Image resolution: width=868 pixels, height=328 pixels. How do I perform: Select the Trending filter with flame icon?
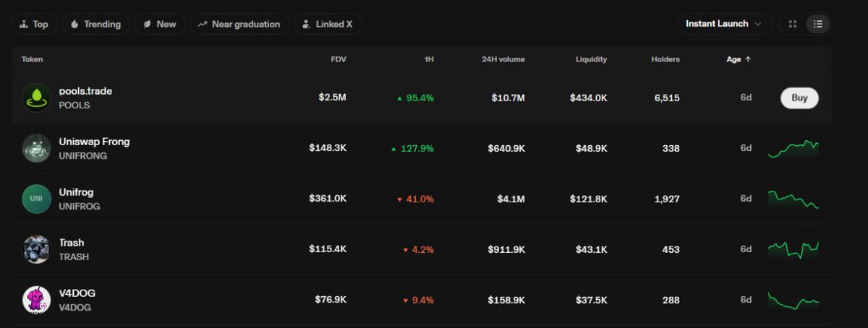coord(96,24)
